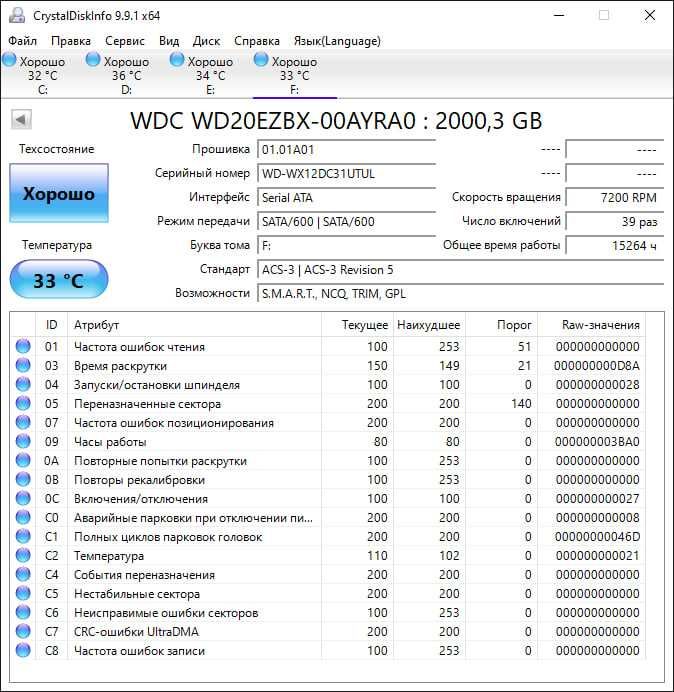Screen dimensions: 674x692
Task: Click the ACS-3 standard field
Action: tap(461, 270)
